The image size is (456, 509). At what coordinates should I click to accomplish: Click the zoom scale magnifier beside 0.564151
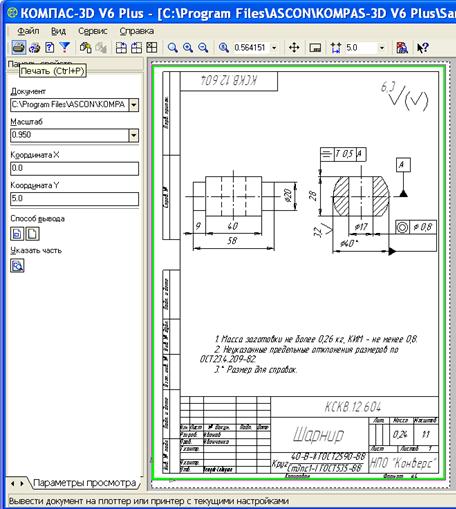tap(223, 48)
